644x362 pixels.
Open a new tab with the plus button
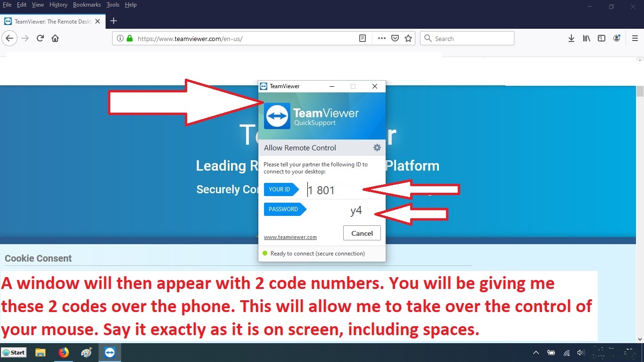click(113, 21)
